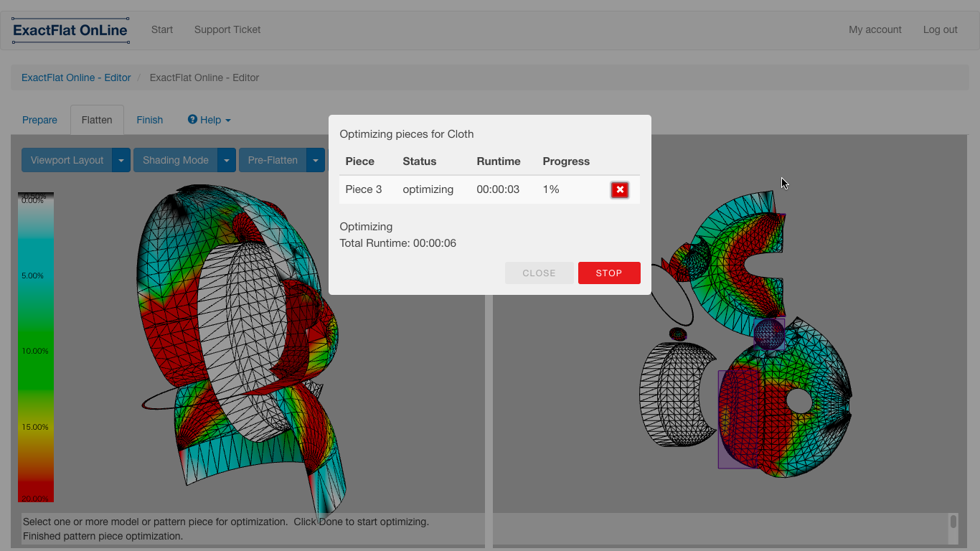
Task: Switch to the Prepare tab
Action: (39, 120)
